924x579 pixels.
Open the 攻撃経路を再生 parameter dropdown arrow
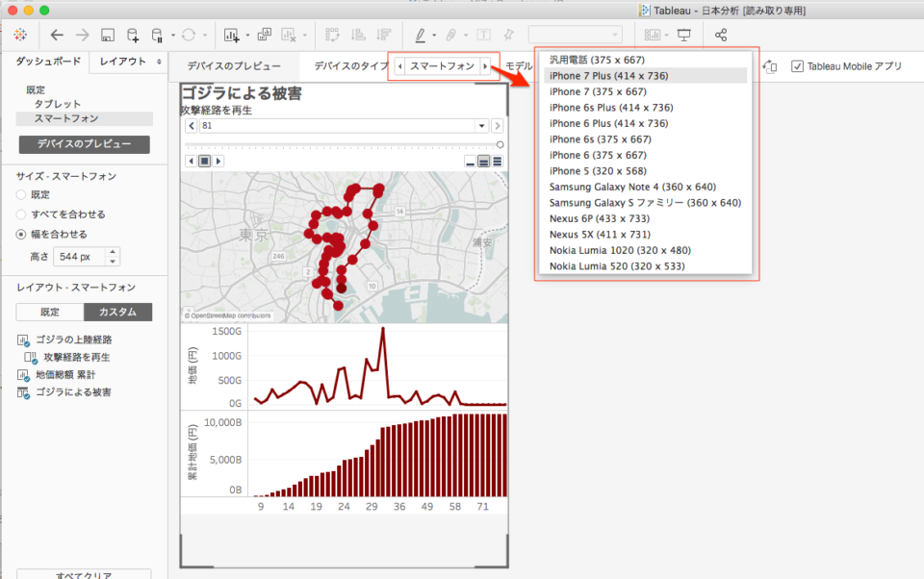(x=481, y=125)
